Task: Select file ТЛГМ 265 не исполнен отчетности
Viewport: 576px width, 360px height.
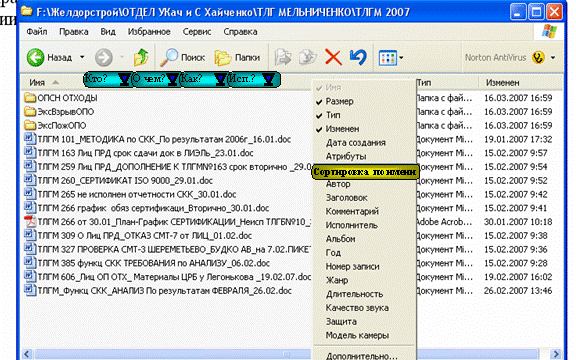Action: (137, 194)
